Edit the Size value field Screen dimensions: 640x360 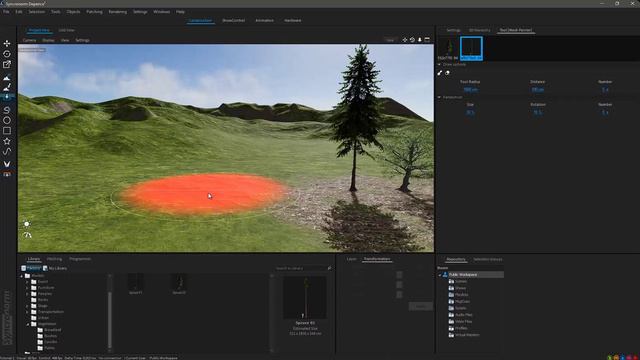point(470,112)
